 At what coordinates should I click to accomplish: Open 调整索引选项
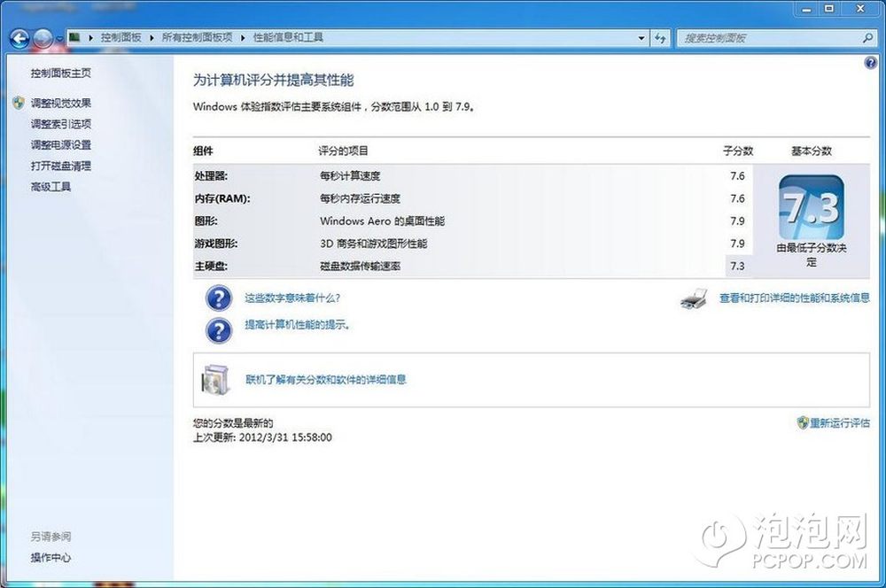click(x=61, y=124)
